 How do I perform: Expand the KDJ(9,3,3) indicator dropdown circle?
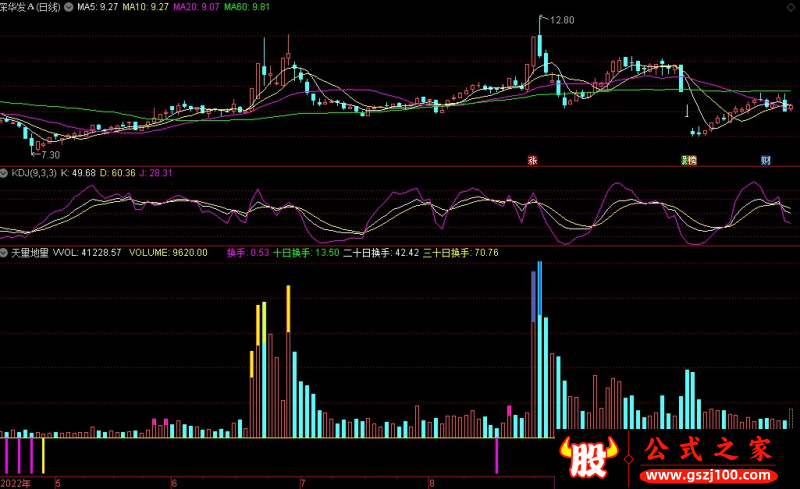click(4, 173)
